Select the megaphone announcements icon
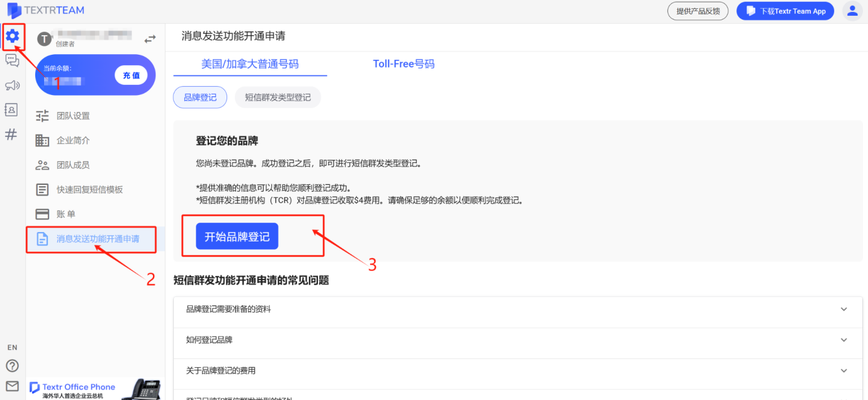Screen dimensions: 868x400 pyautogui.click(x=12, y=85)
